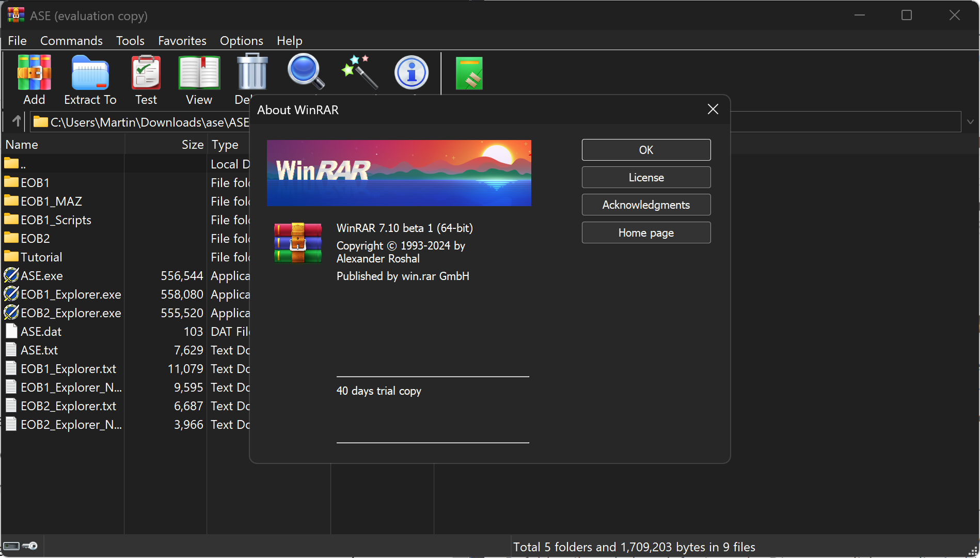Click the Home page button
This screenshot has width=980, height=558.
646,233
